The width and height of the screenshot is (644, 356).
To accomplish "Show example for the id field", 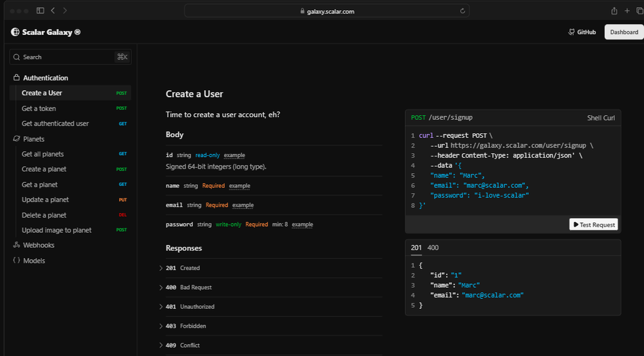I will click(234, 155).
